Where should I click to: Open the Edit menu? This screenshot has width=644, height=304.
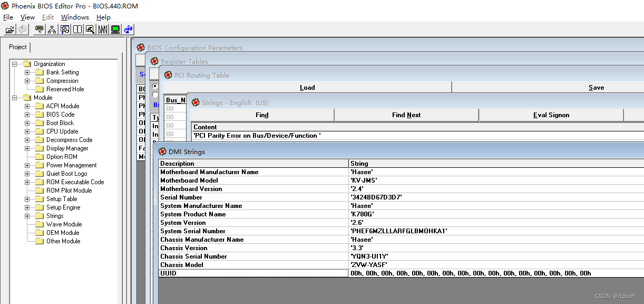[48, 17]
